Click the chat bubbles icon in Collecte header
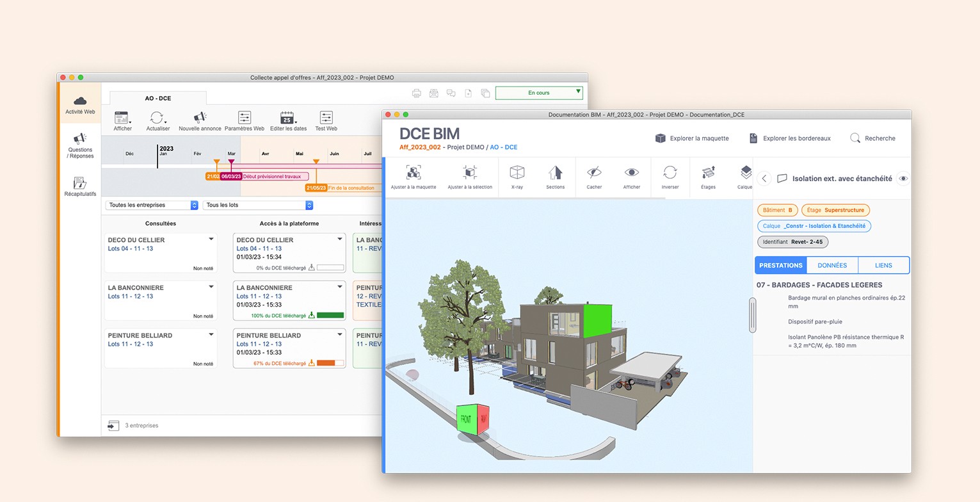Viewport: 980px width, 502px height. (451, 93)
